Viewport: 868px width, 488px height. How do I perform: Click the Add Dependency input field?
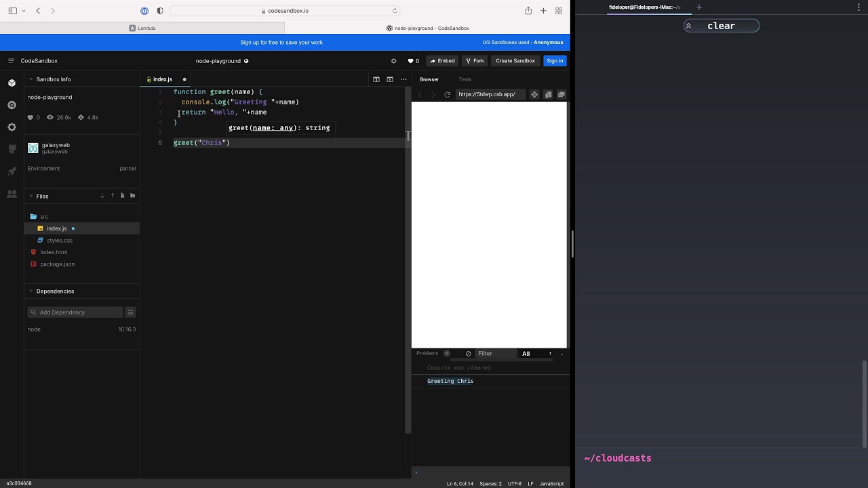click(75, 312)
